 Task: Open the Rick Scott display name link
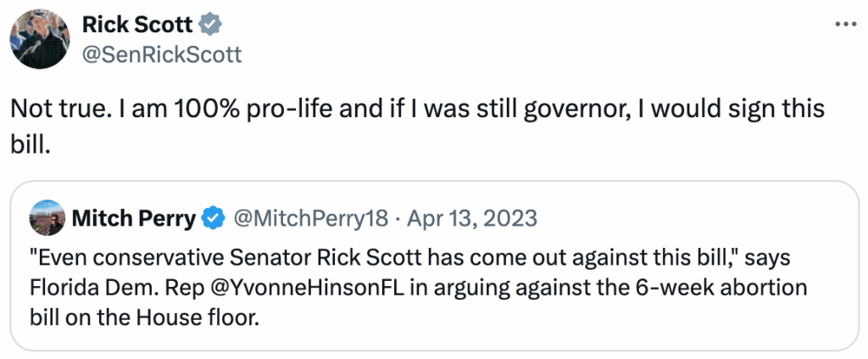pos(136,25)
